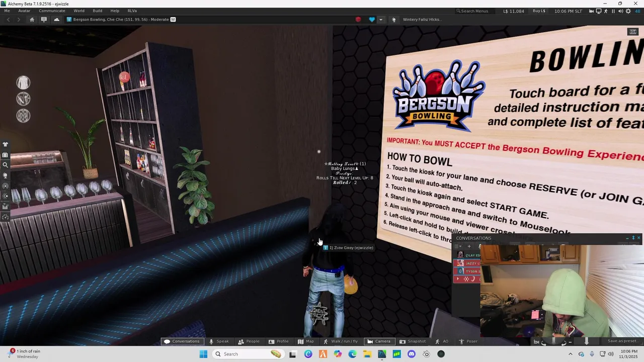The width and height of the screenshot is (644, 362).
Task: Click the Buy L$ button
Action: [539, 11]
